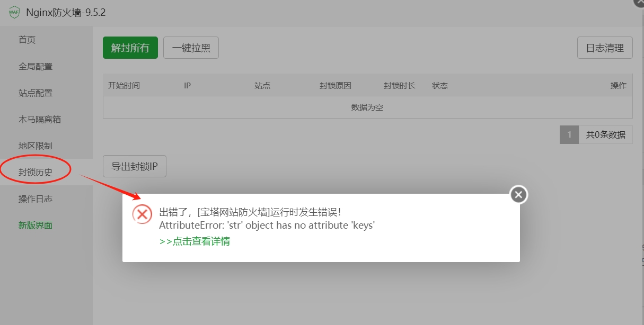Image resolution: width=644 pixels, height=325 pixels.
Task: Click the 封锁原因 column header
Action: coord(336,85)
